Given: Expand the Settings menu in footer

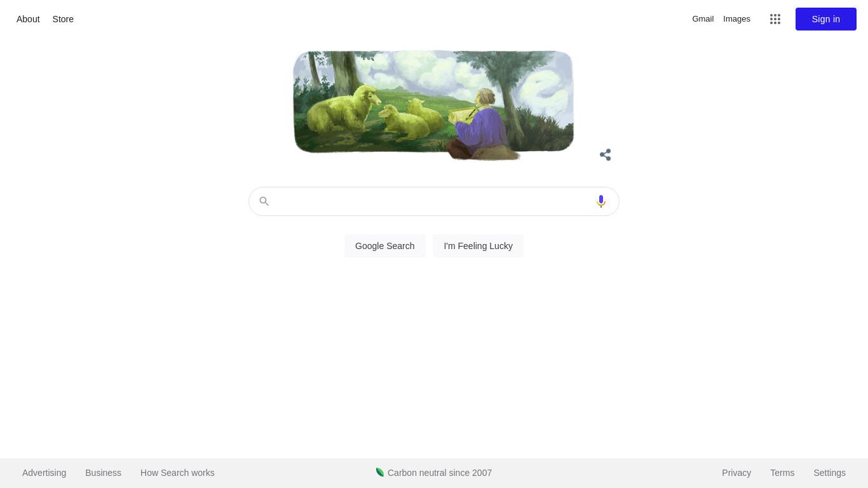Looking at the screenshot, I should tap(829, 473).
